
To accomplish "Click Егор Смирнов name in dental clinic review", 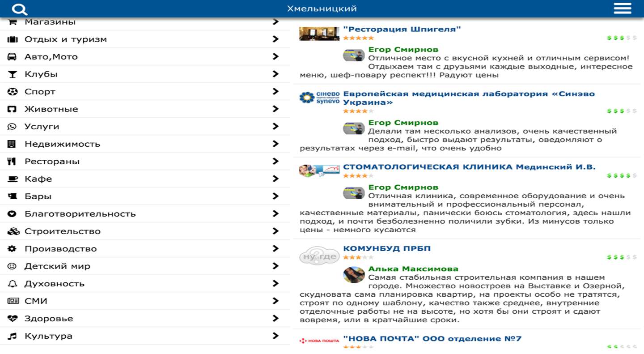I will pos(403,187).
